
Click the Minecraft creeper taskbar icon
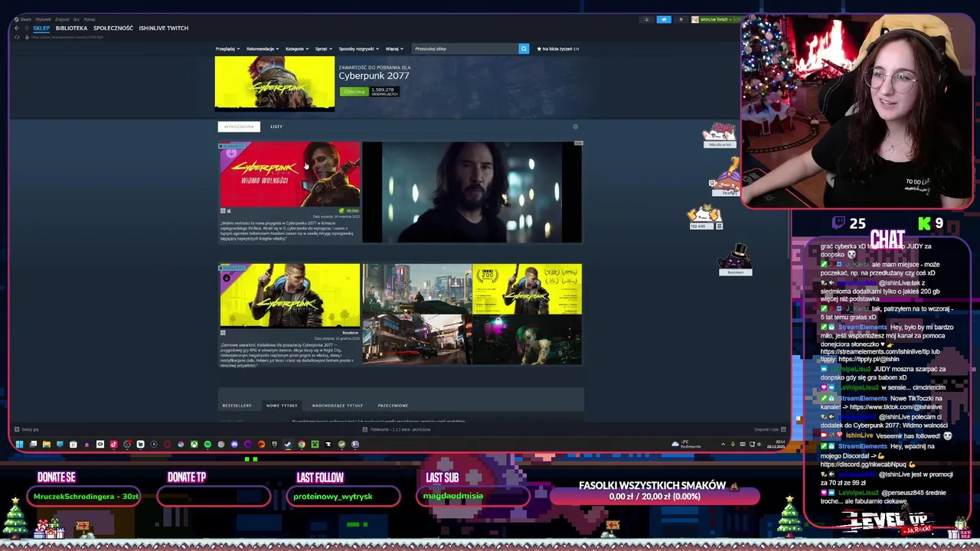(315, 444)
